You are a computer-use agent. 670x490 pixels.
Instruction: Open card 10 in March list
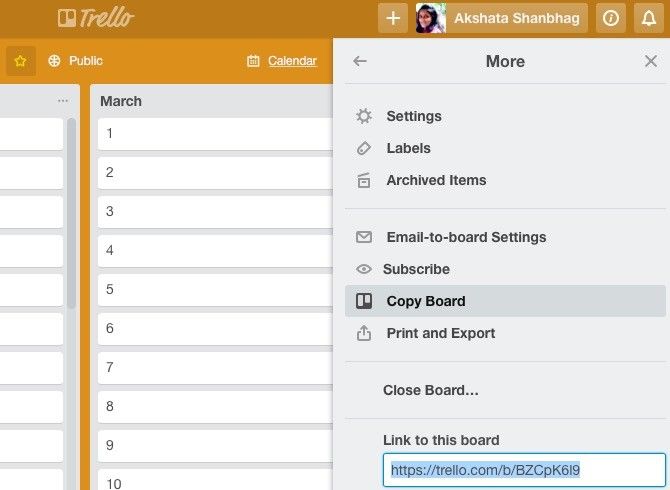(x=215, y=480)
